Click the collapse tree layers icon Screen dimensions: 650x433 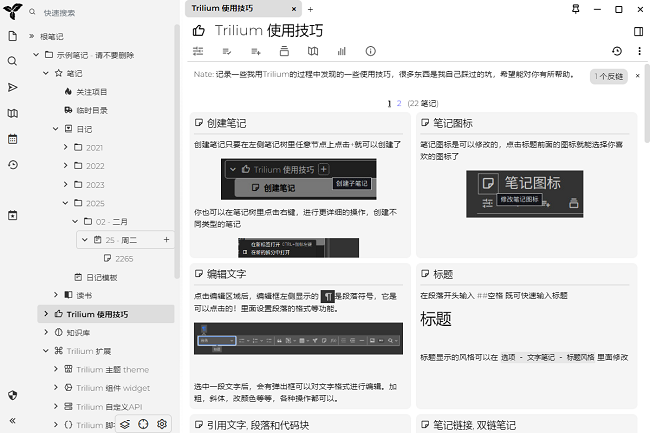click(125, 424)
